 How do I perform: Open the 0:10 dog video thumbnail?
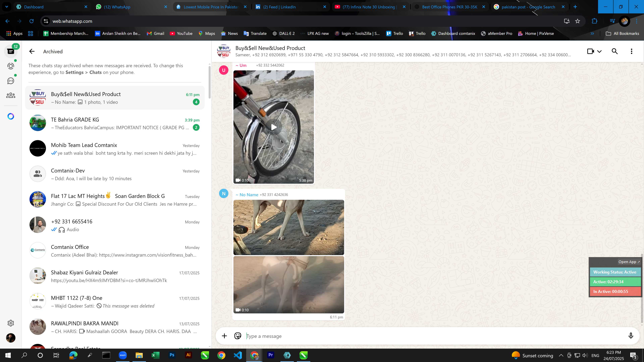[289, 285]
